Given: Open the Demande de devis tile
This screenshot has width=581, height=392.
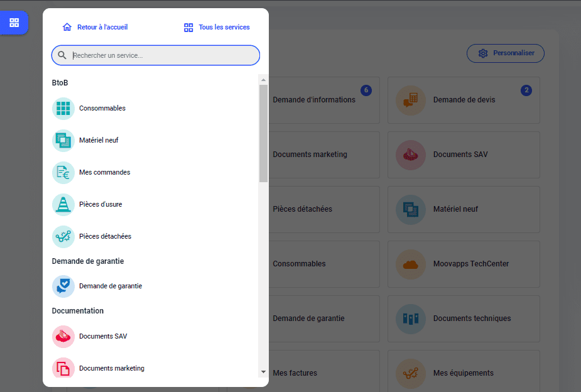Looking at the screenshot, I should point(464,100).
